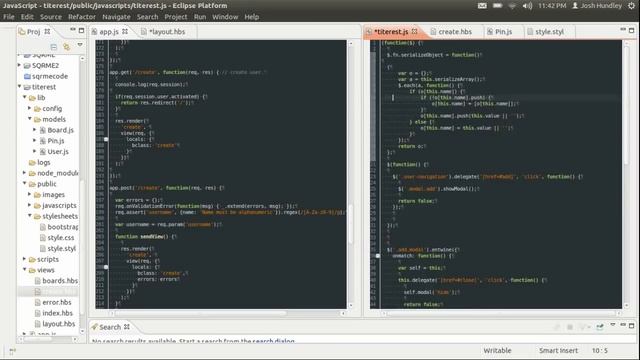Expand the Board.js node

pyautogui.click(x=35, y=129)
